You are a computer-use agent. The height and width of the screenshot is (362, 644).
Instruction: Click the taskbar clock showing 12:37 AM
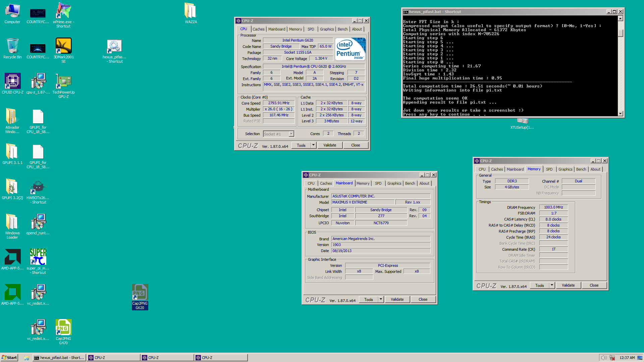click(x=627, y=358)
